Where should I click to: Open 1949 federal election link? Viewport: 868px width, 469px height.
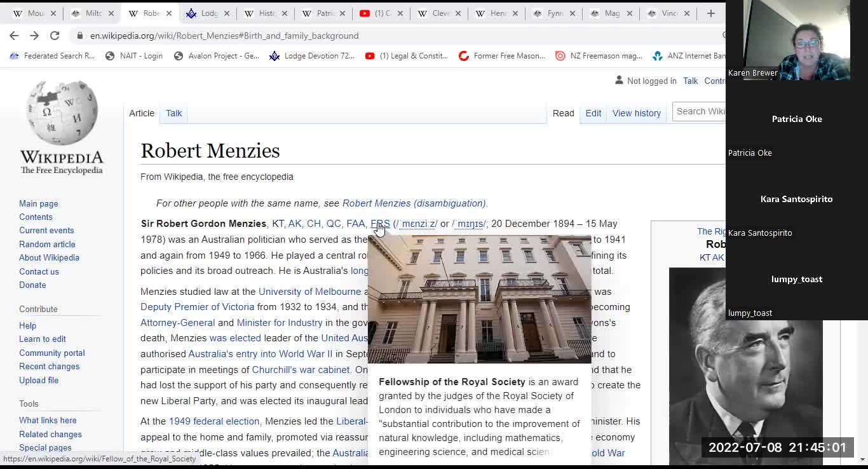click(214, 421)
